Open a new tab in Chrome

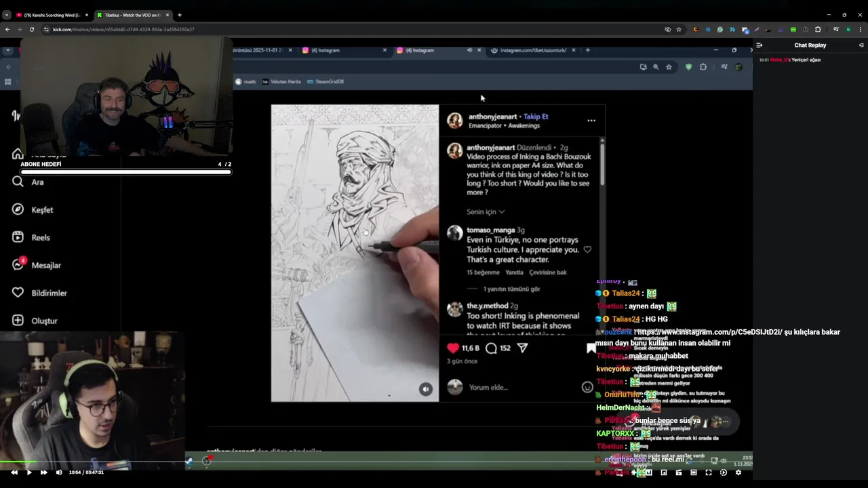pyautogui.click(x=180, y=15)
